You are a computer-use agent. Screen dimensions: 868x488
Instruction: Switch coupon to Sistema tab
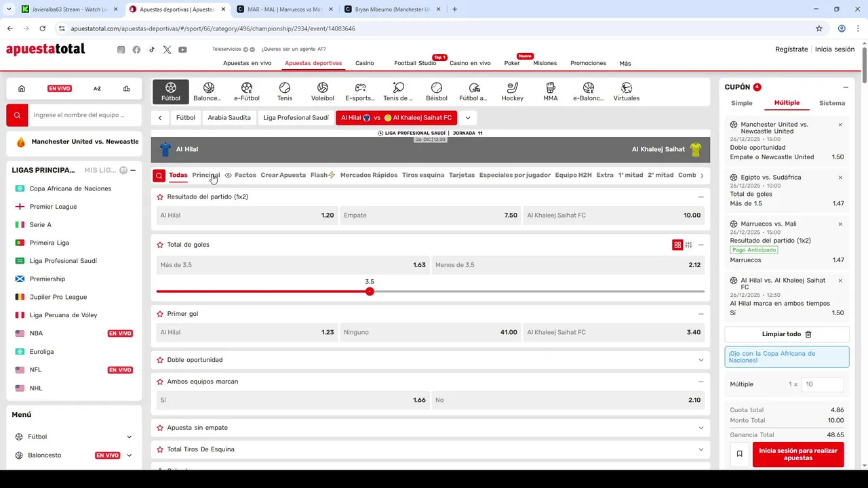tap(832, 103)
